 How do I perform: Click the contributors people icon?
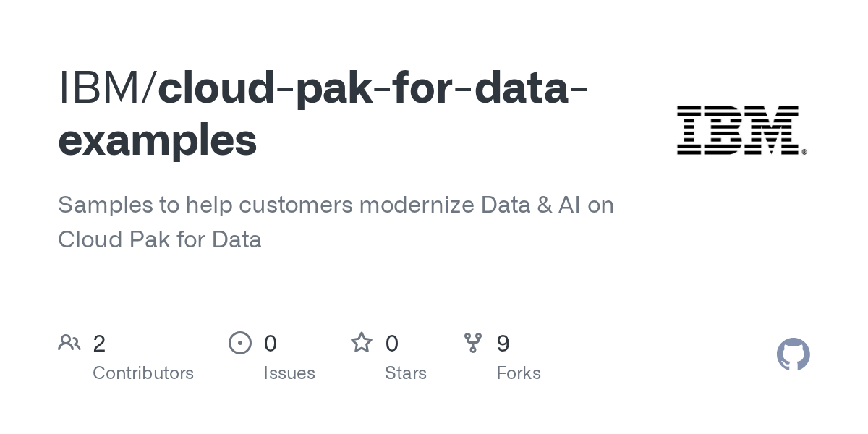click(69, 343)
